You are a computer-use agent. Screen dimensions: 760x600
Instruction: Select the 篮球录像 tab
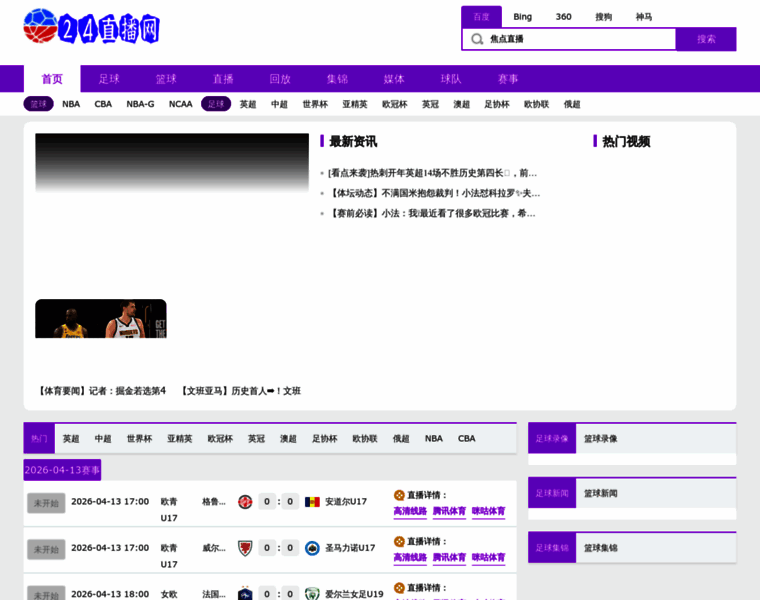(x=601, y=439)
